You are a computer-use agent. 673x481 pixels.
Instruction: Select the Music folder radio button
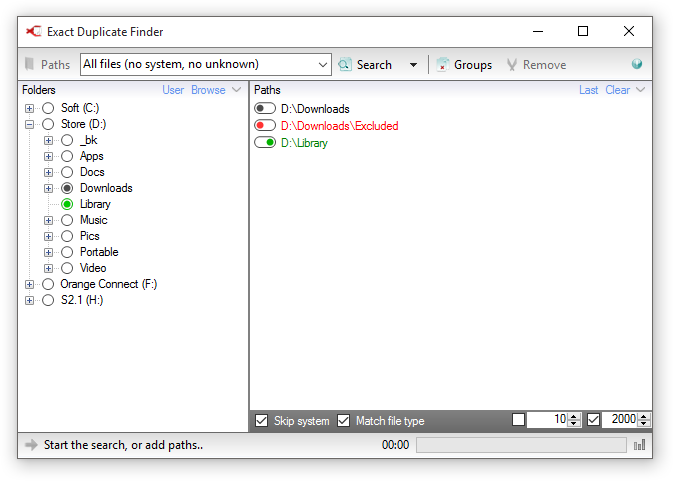(x=67, y=220)
